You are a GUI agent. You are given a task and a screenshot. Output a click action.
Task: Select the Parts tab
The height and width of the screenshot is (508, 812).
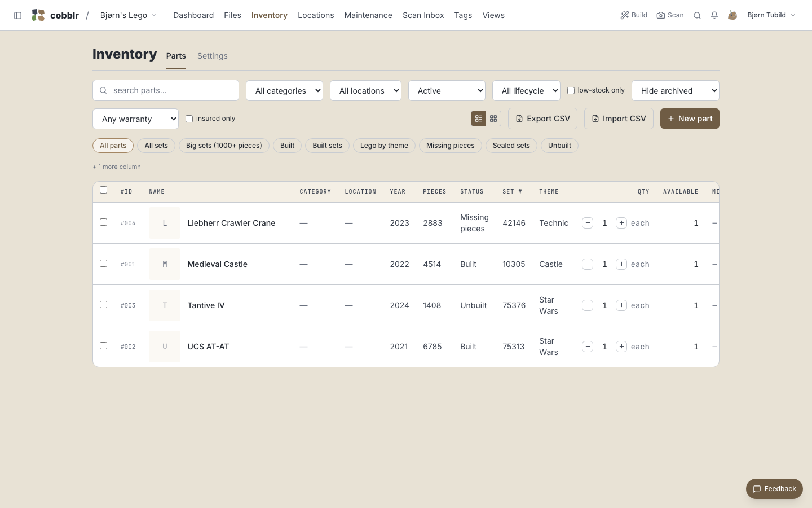(x=176, y=56)
